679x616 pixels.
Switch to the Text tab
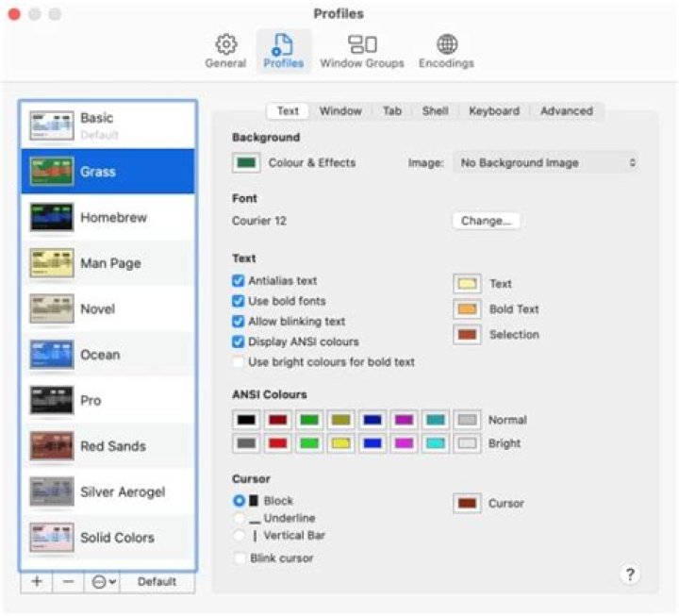pyautogui.click(x=288, y=111)
